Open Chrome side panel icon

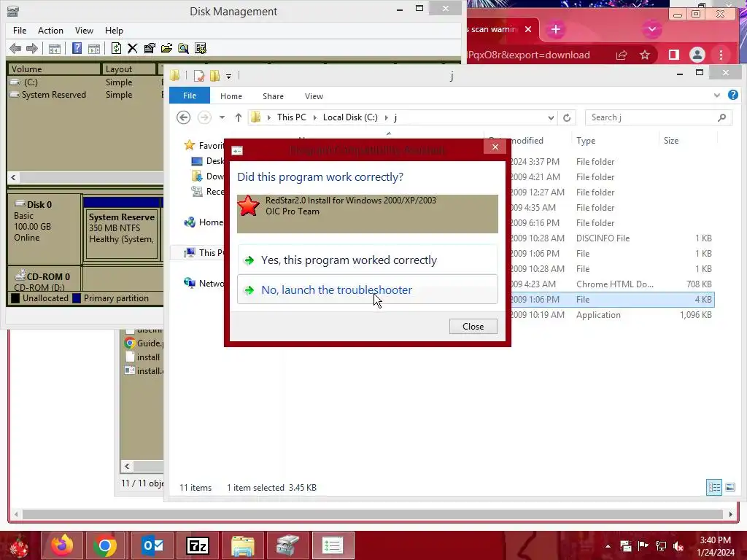point(673,55)
